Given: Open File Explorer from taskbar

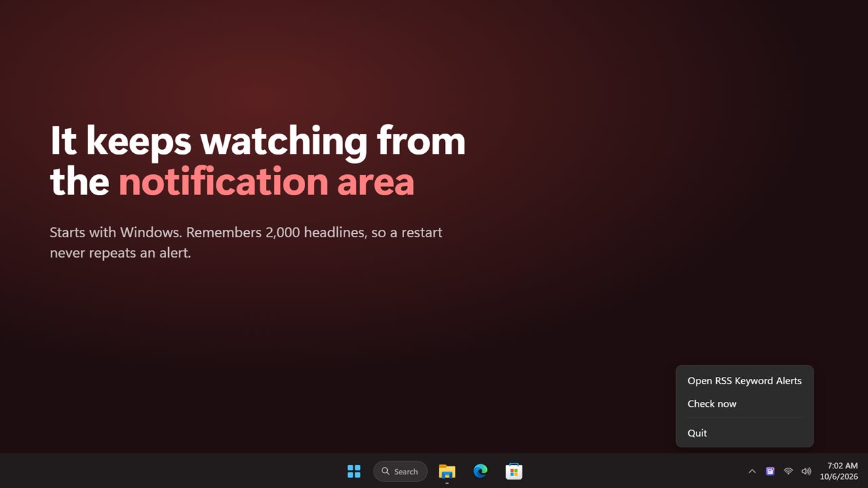Looking at the screenshot, I should coord(447,471).
